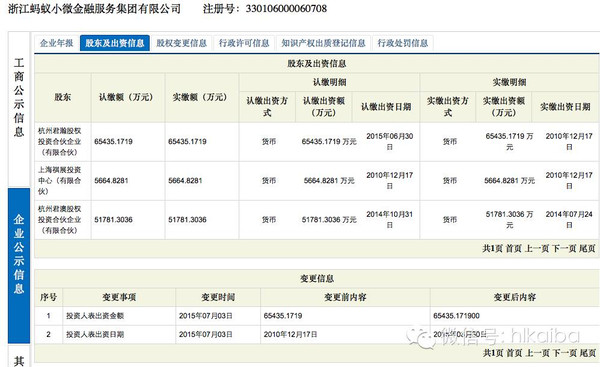600x367 pixels.
Task: Click the 认缴明细 group header
Action: click(x=329, y=82)
